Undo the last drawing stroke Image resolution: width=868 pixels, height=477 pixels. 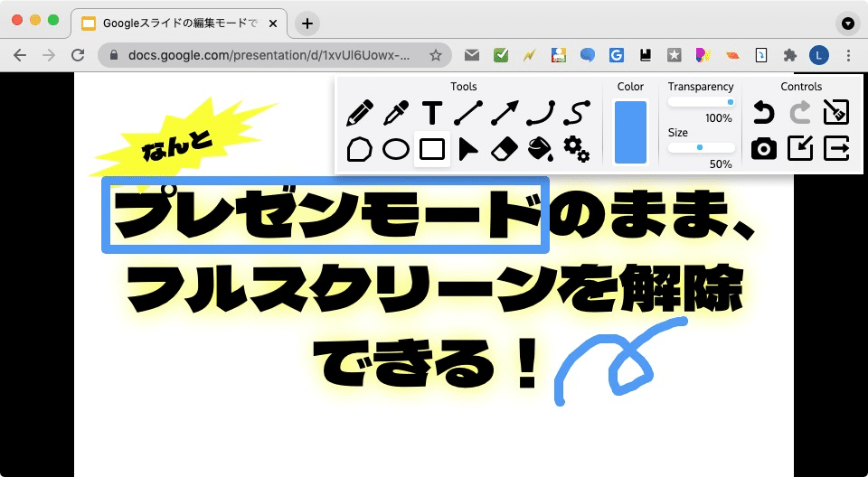click(x=764, y=113)
